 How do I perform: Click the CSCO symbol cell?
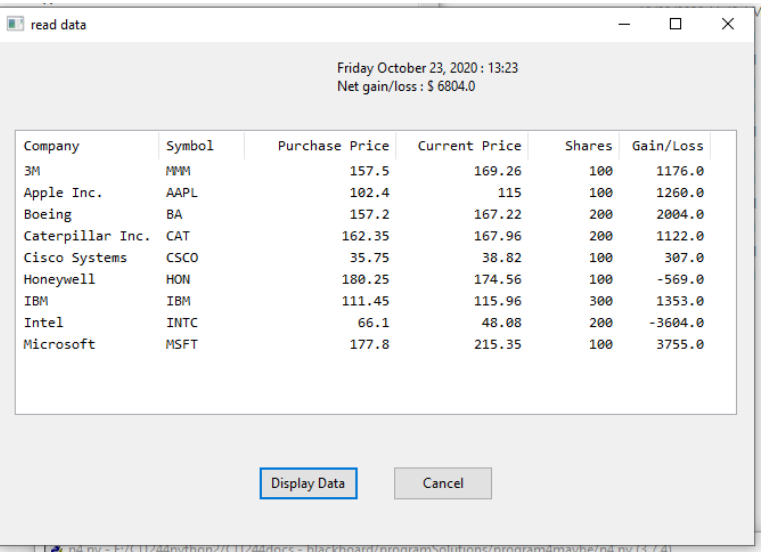click(x=182, y=258)
